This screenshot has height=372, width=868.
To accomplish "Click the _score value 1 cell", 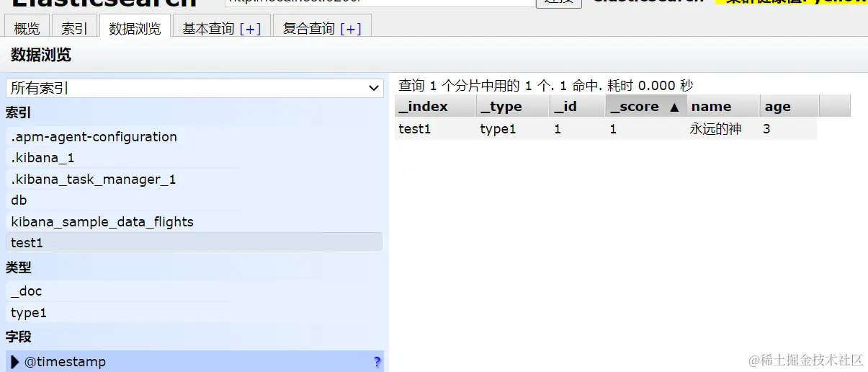I will (646, 130).
